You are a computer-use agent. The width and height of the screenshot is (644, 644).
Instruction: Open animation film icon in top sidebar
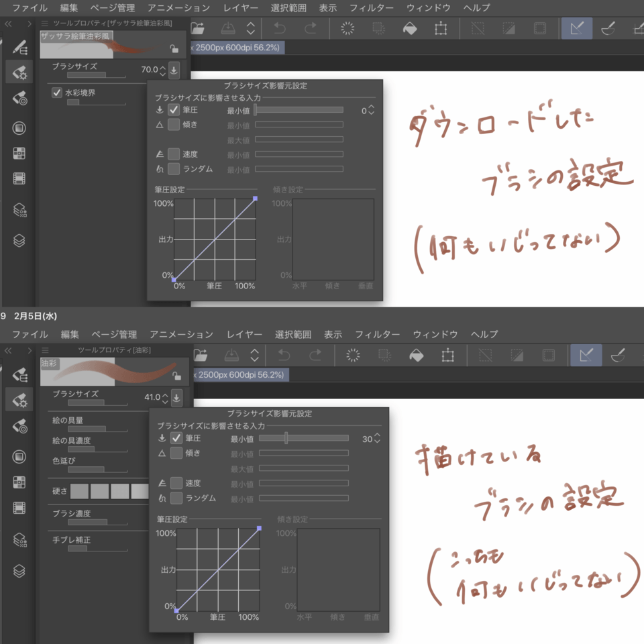click(19, 178)
